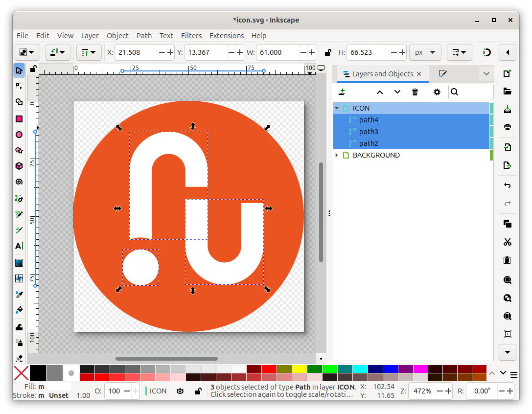The height and width of the screenshot is (414, 532).
Task: Open the File menu
Action: click(x=23, y=36)
